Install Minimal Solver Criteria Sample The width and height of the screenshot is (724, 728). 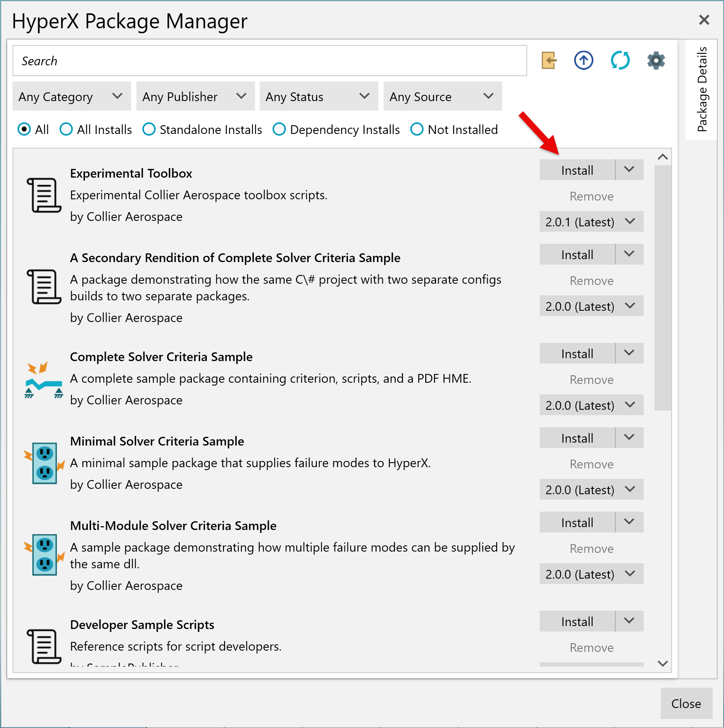pos(577,438)
